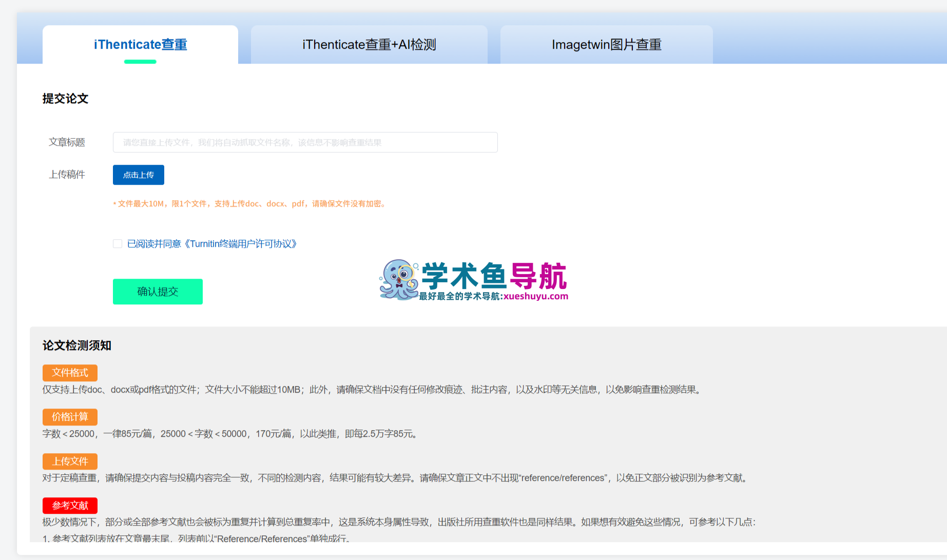The height and width of the screenshot is (560, 947).
Task: Click the 上传文件 orange tag
Action: coord(70,461)
